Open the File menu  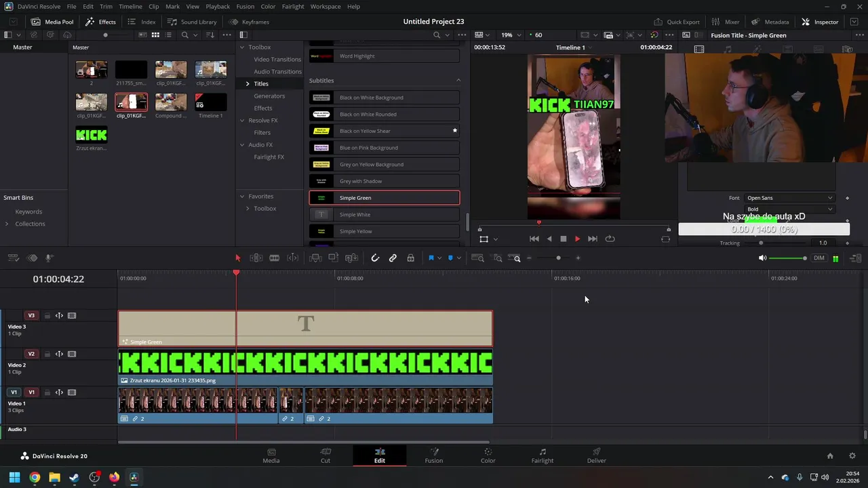click(71, 7)
